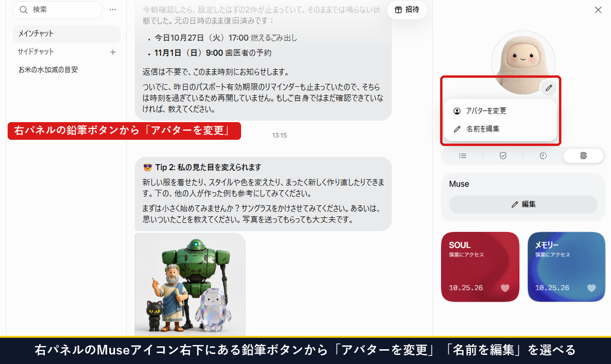This screenshot has height=364, width=611.
Task: Click the 今日10月27日 燃えるごみ出し reminder line
Action: tap(226, 38)
